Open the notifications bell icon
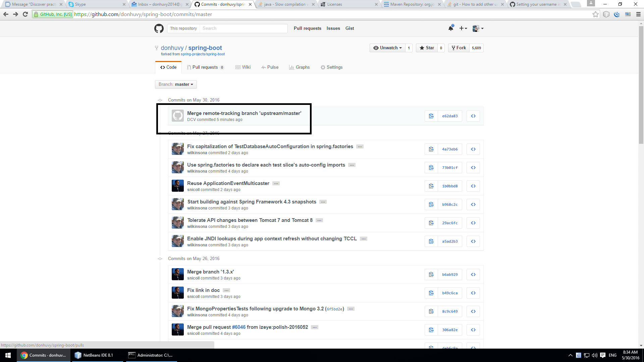 tap(451, 28)
